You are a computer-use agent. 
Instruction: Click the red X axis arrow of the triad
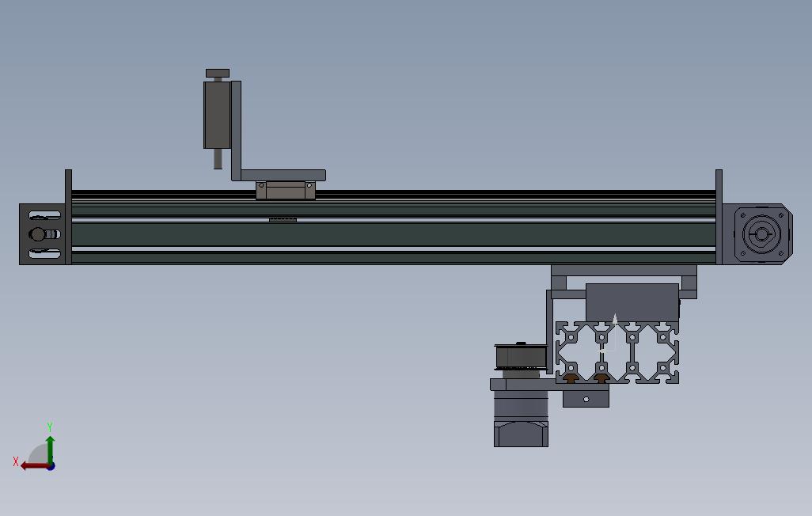(34, 466)
